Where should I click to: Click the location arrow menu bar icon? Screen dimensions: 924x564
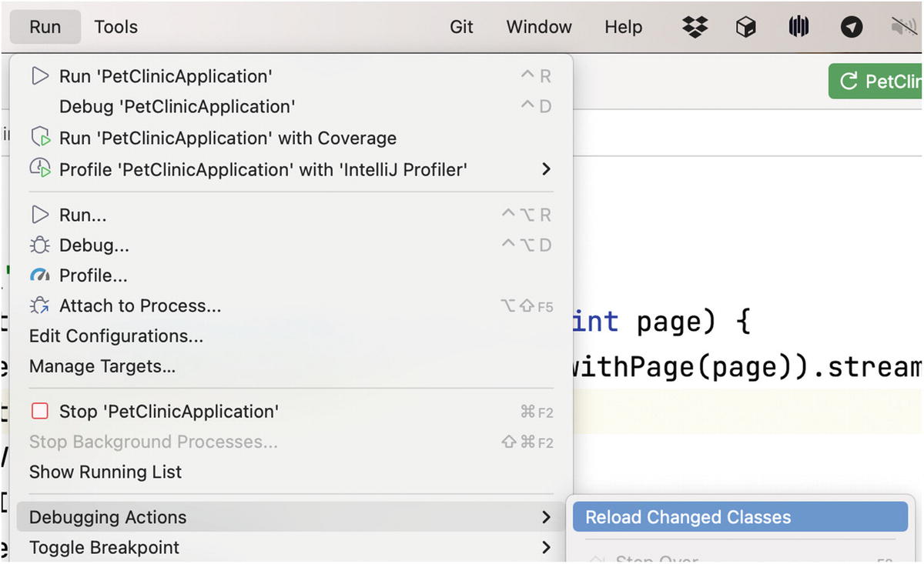pyautogui.click(x=851, y=27)
